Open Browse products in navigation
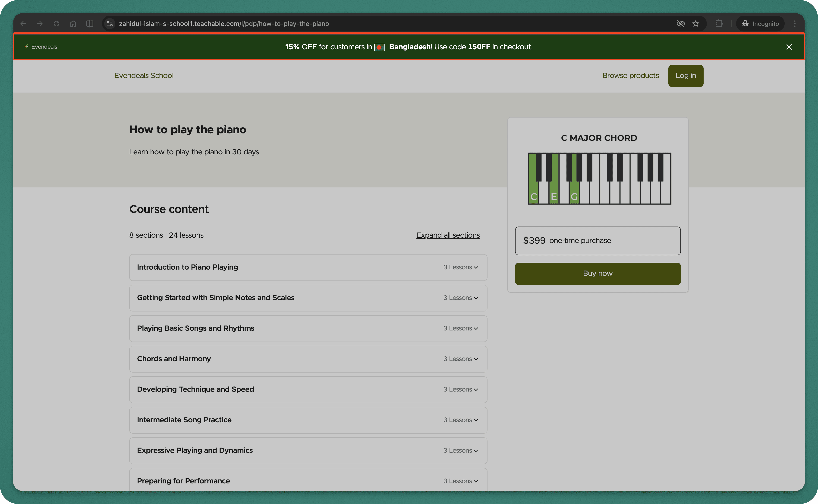818x504 pixels. click(630, 76)
